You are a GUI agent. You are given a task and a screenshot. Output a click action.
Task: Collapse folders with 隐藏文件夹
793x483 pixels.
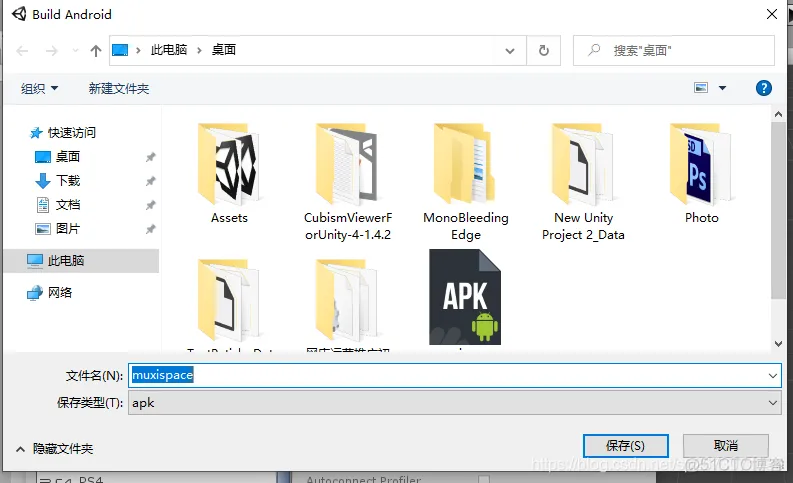click(x=55, y=449)
